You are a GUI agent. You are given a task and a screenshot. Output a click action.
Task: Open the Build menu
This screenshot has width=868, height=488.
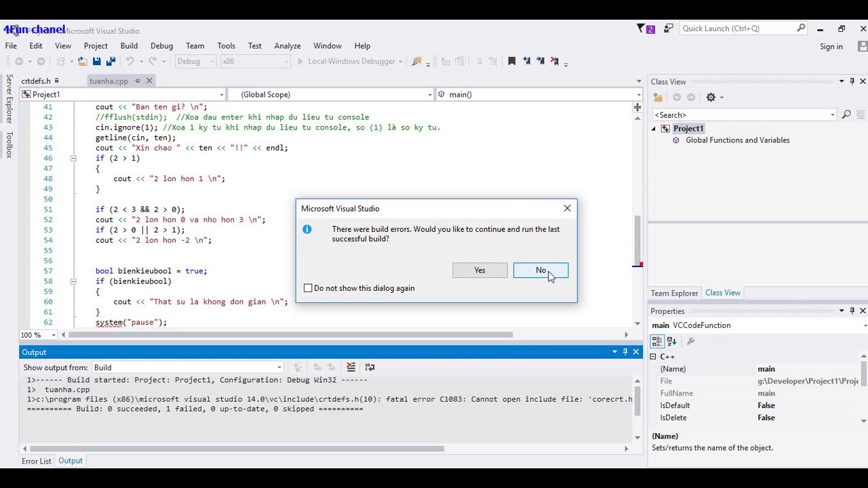[129, 46]
